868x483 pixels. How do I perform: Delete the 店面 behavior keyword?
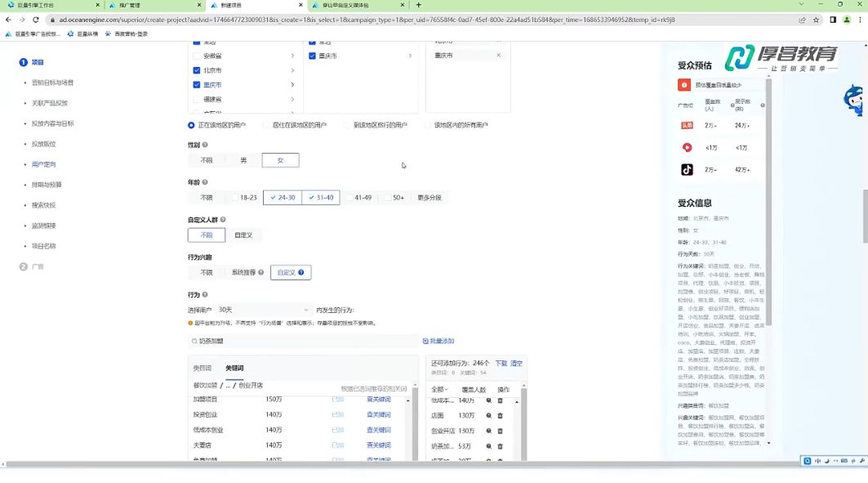pos(500,415)
